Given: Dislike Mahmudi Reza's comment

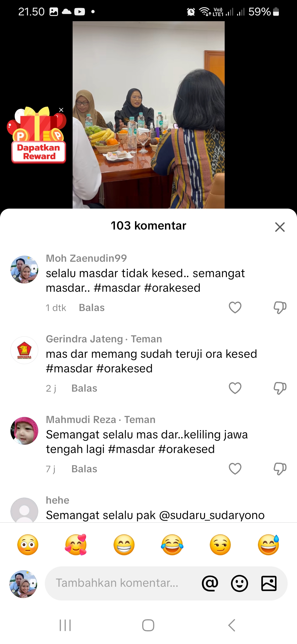Looking at the screenshot, I should (x=280, y=469).
